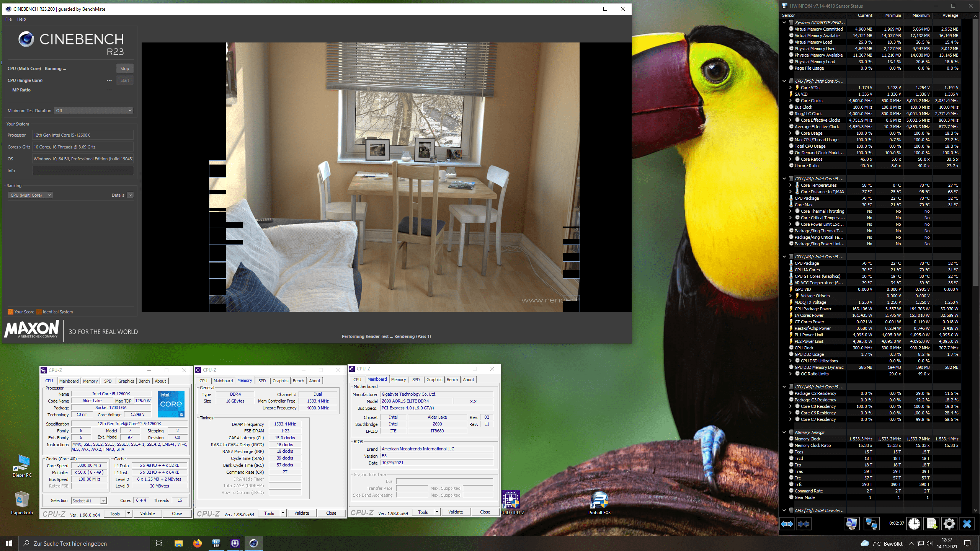Switch to Mainboard tab in CPU-Z CPU window

coord(69,381)
